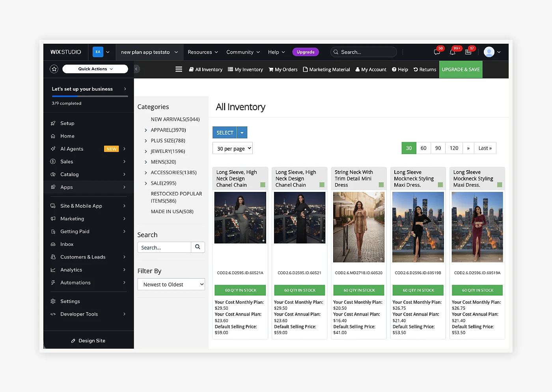Toggle selection box on String Neck Dress card
552x392 pixels.
click(x=381, y=185)
